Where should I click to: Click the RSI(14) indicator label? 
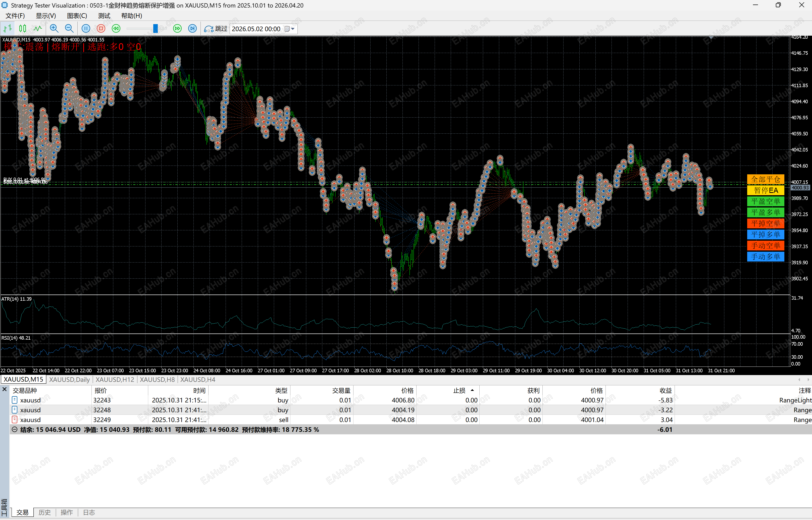click(16, 338)
